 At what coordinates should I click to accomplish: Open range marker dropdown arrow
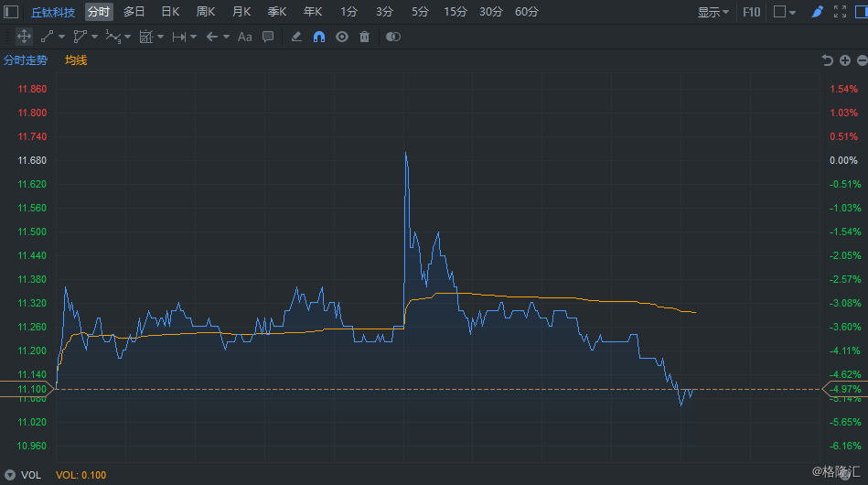point(193,37)
